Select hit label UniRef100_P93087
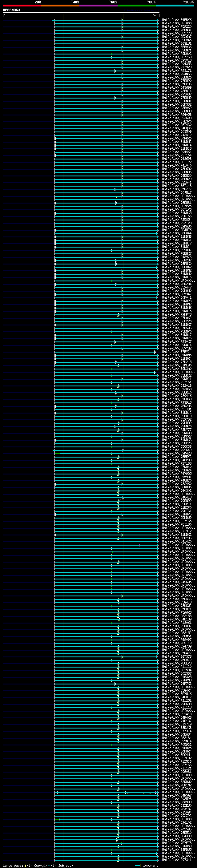This screenshot has height=868, width=197. (177, 94)
